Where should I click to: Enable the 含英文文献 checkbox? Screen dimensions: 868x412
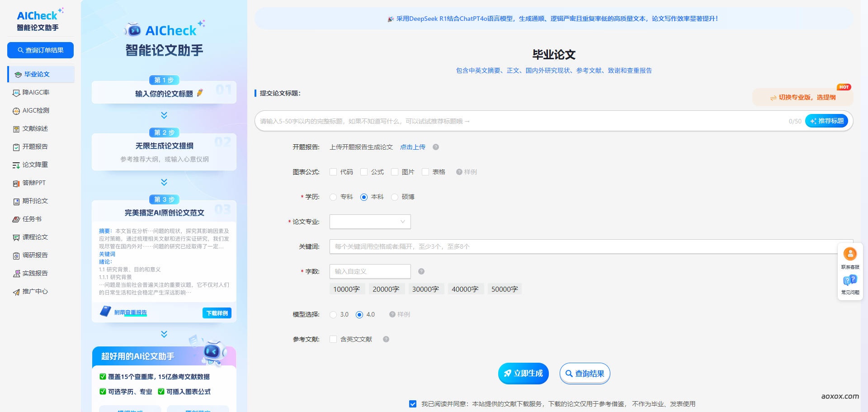point(333,339)
